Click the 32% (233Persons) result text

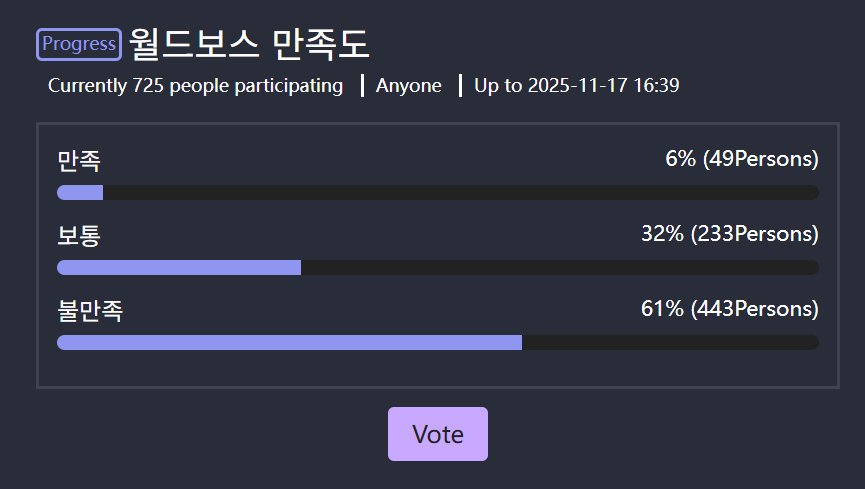click(x=729, y=234)
